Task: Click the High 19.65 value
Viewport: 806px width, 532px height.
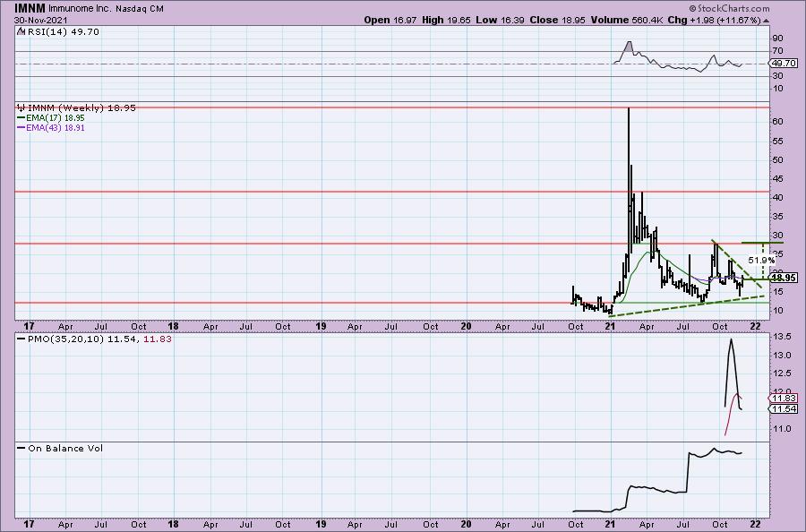Action: point(447,20)
